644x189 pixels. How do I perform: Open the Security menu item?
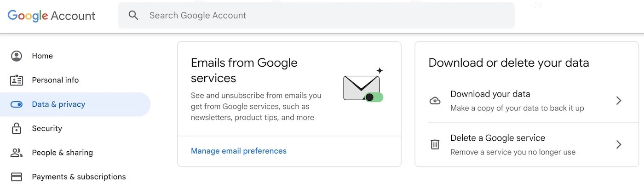click(75, 128)
